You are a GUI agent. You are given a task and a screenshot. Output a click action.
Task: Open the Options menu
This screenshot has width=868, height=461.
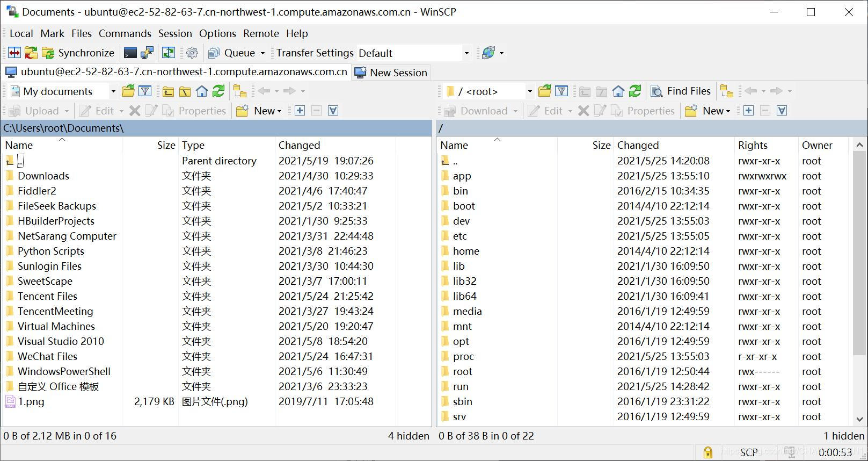click(x=217, y=33)
